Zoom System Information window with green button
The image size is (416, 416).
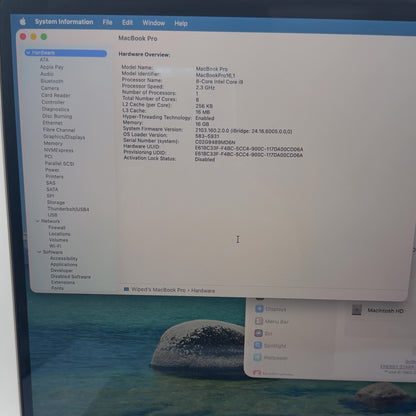coord(44,37)
